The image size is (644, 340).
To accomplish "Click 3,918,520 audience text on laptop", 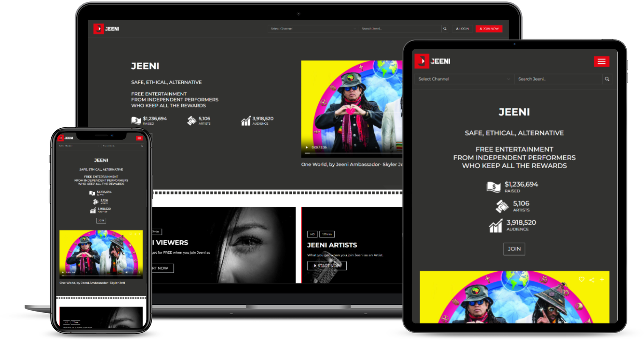I will (263, 119).
